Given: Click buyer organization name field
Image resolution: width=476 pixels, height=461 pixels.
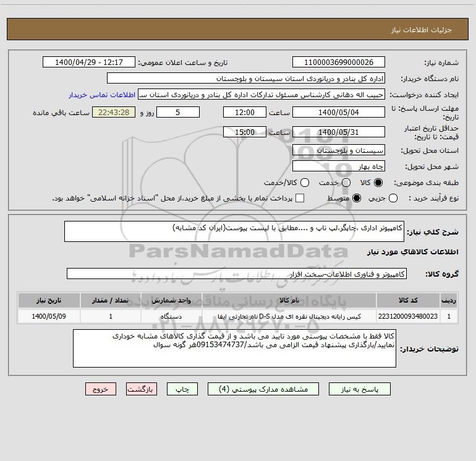Looking at the screenshot, I should [x=246, y=79].
